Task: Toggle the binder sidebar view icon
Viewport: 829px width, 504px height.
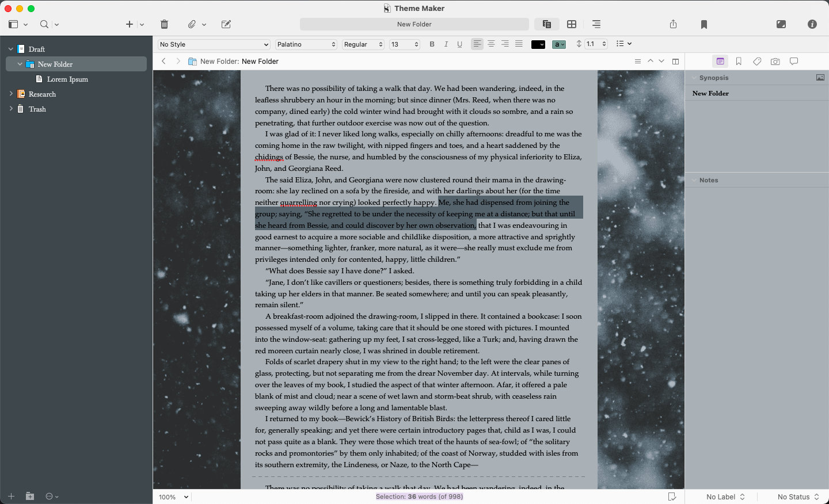Action: coord(13,24)
